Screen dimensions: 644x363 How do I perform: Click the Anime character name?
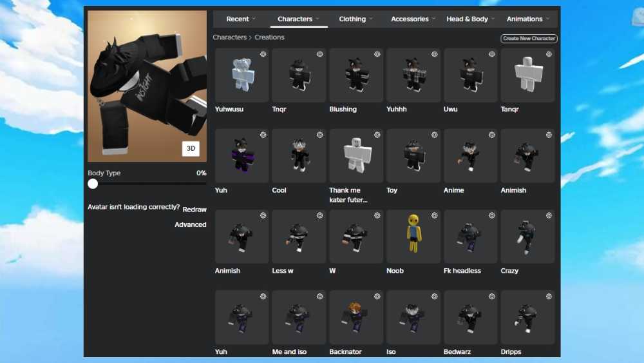click(x=453, y=190)
